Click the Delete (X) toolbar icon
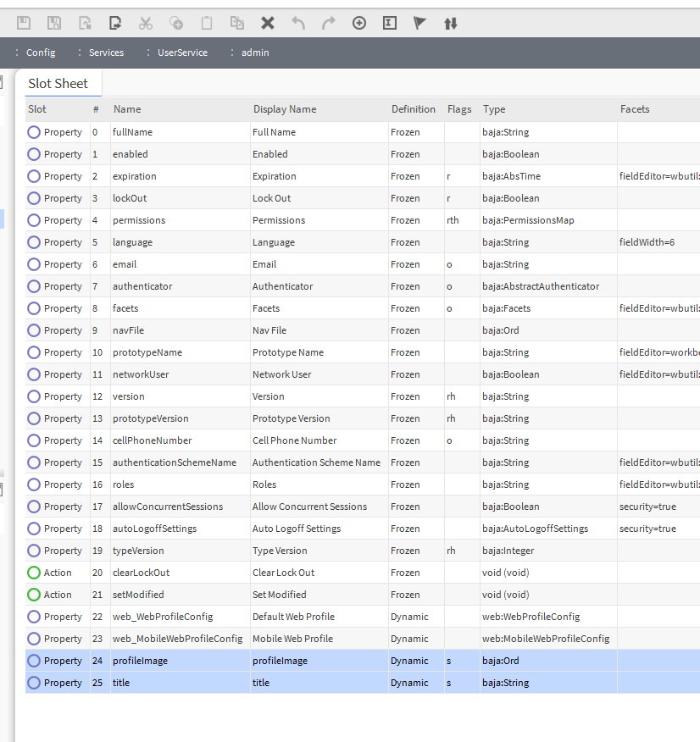The height and width of the screenshot is (742, 700). coord(268,24)
